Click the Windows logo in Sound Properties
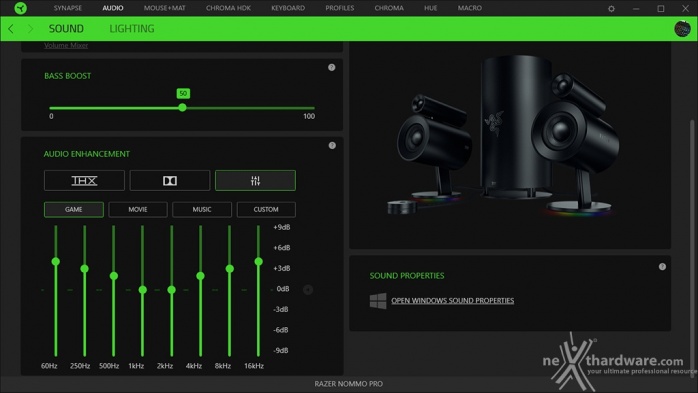Screen dimensions: 698x393 coord(378,301)
